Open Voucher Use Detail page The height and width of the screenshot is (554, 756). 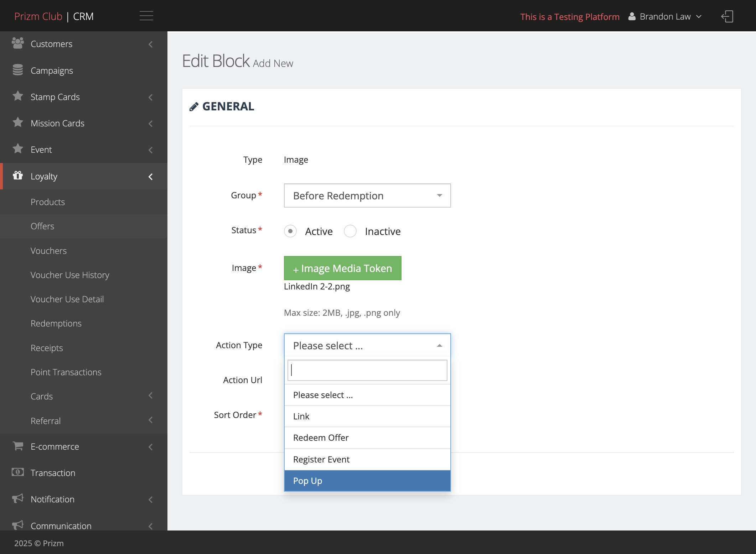pos(84,299)
